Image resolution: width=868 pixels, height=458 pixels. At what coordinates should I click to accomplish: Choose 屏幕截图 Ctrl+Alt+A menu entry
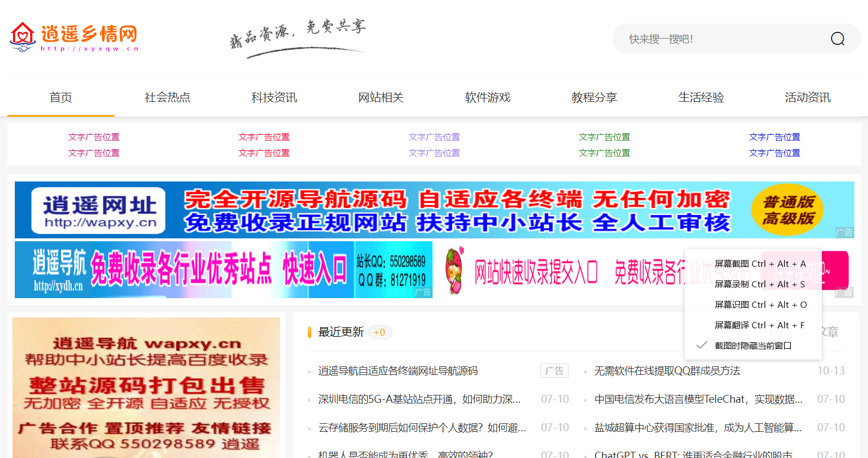(x=760, y=263)
